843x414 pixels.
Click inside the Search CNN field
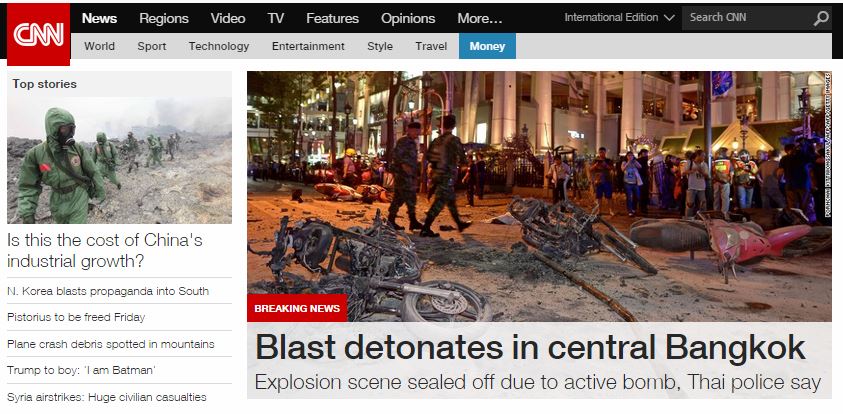coord(747,18)
